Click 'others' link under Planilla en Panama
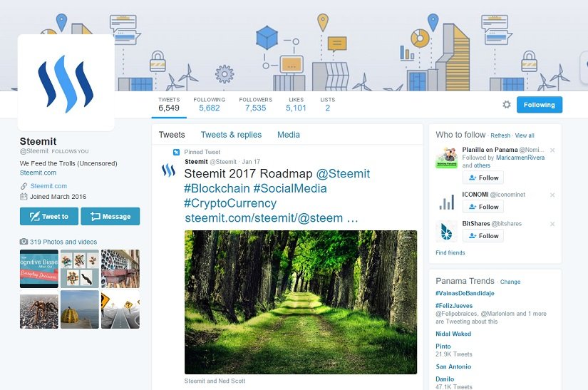The height and width of the screenshot is (390, 588). (x=482, y=165)
